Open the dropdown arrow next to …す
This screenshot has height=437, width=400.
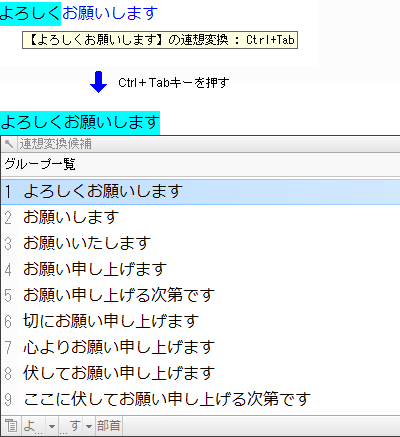point(89,426)
